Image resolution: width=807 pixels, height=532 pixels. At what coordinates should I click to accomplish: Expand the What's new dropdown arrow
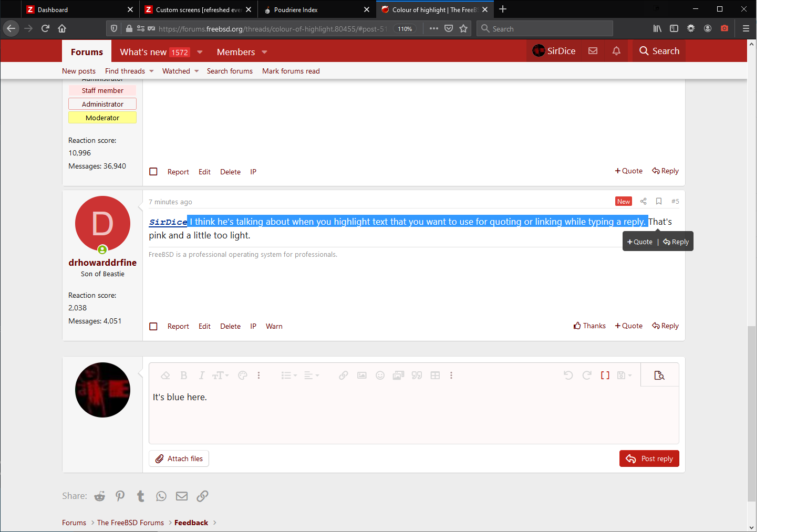[200, 52]
